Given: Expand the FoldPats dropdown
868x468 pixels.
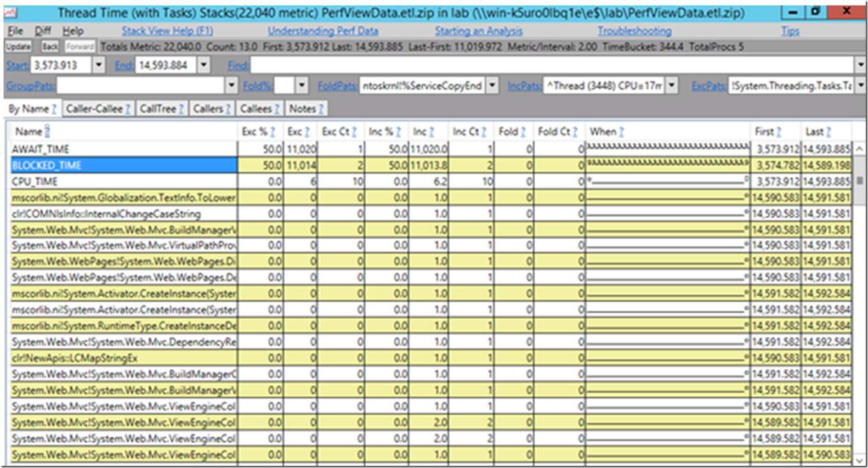Looking at the screenshot, I should pos(492,86).
